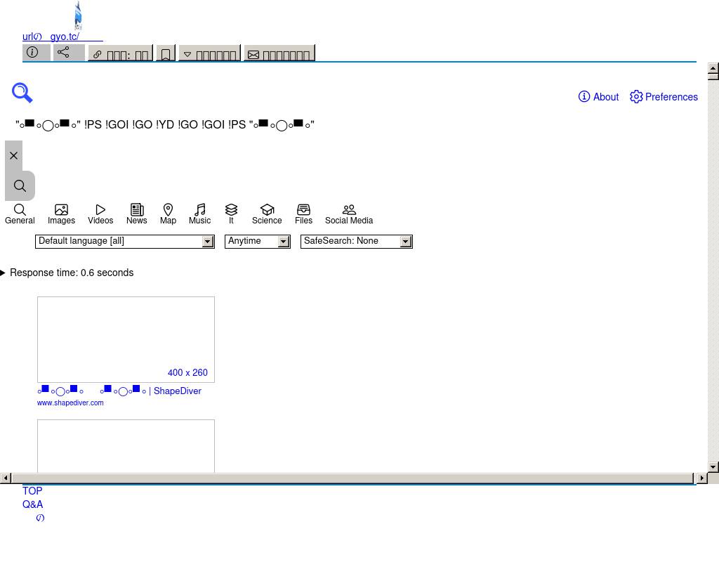Open the Default language dropdown
The width and height of the screenshot is (719, 588).
[124, 241]
